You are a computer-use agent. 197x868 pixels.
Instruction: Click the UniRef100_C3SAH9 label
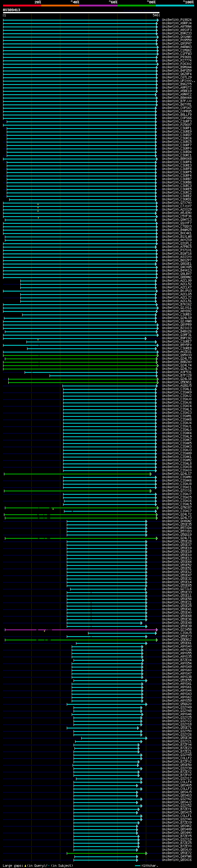click(x=177, y=454)
